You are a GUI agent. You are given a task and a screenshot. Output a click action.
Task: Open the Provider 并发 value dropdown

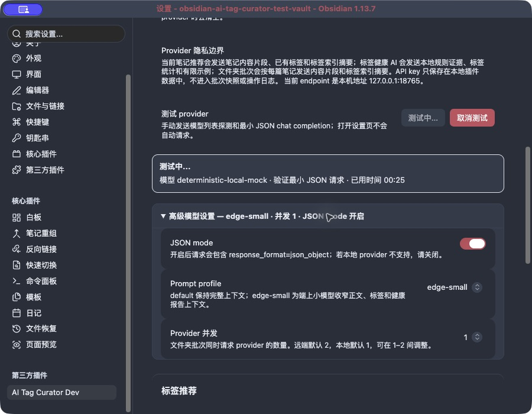[x=473, y=337]
